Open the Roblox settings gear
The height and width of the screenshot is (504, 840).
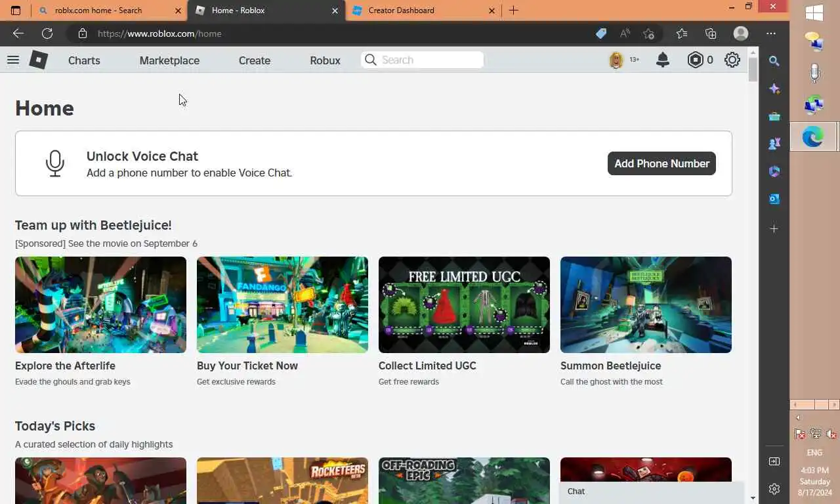[x=732, y=60]
